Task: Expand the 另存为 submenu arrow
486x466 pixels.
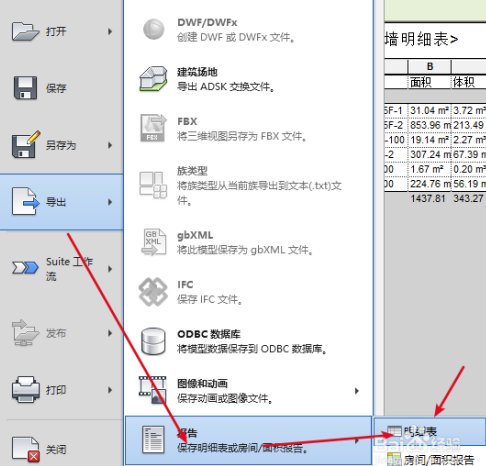Action: click(x=110, y=145)
